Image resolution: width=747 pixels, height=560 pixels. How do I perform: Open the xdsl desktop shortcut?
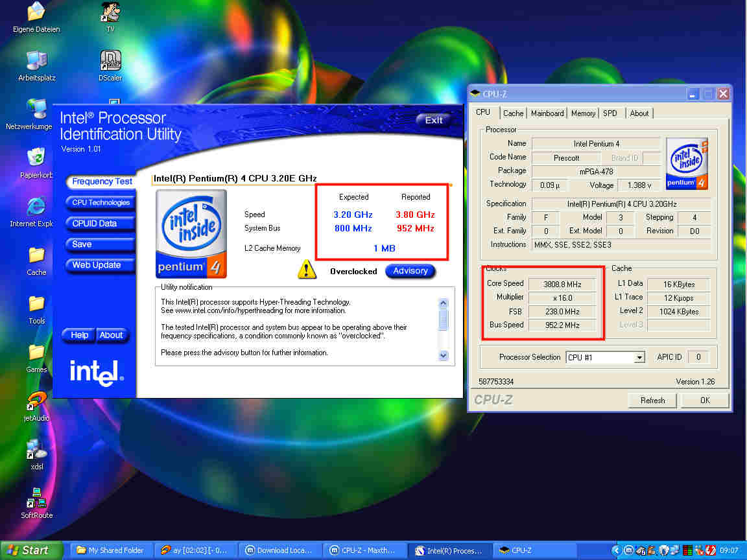click(36, 450)
